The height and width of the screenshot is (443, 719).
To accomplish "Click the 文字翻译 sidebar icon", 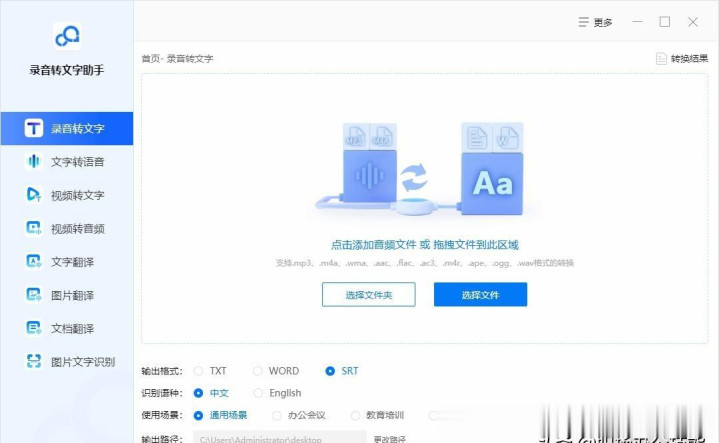I will click(x=33, y=261).
